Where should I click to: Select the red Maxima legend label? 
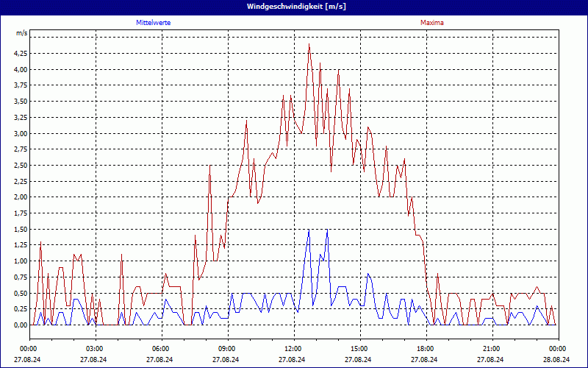pyautogui.click(x=431, y=23)
